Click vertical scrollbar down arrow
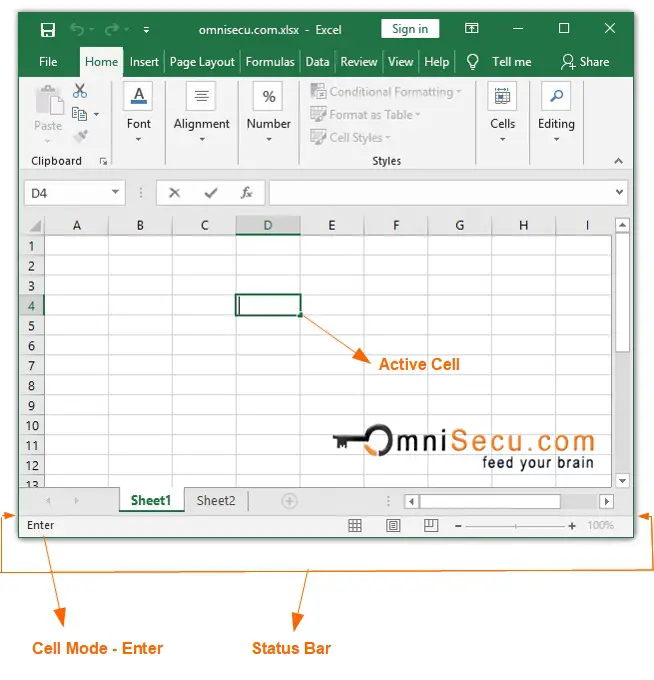The height and width of the screenshot is (680, 654). pyautogui.click(x=622, y=481)
